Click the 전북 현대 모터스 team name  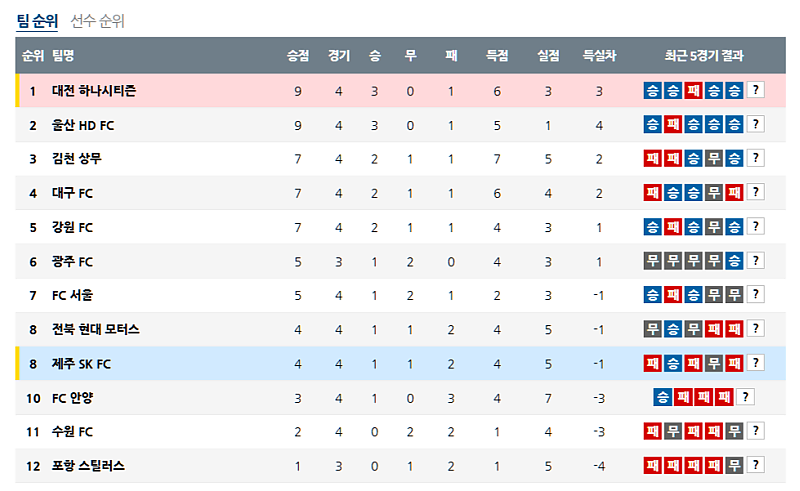click(96, 329)
